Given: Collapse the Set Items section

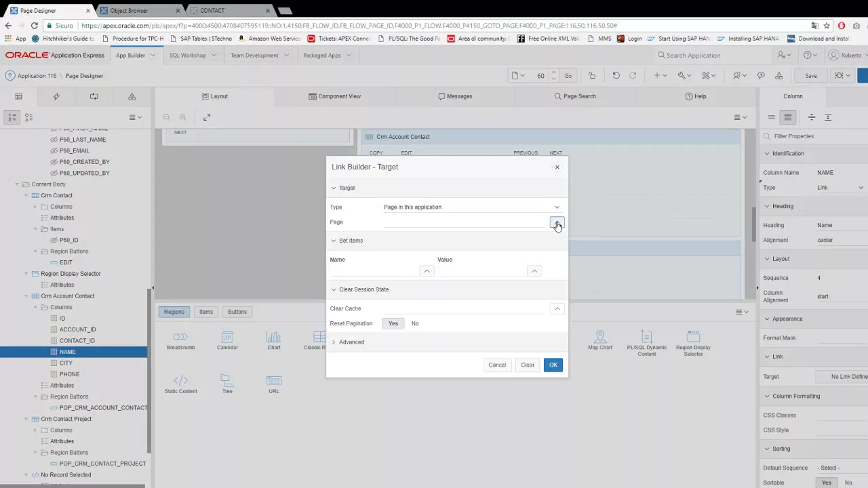Looking at the screenshot, I should [334, 241].
